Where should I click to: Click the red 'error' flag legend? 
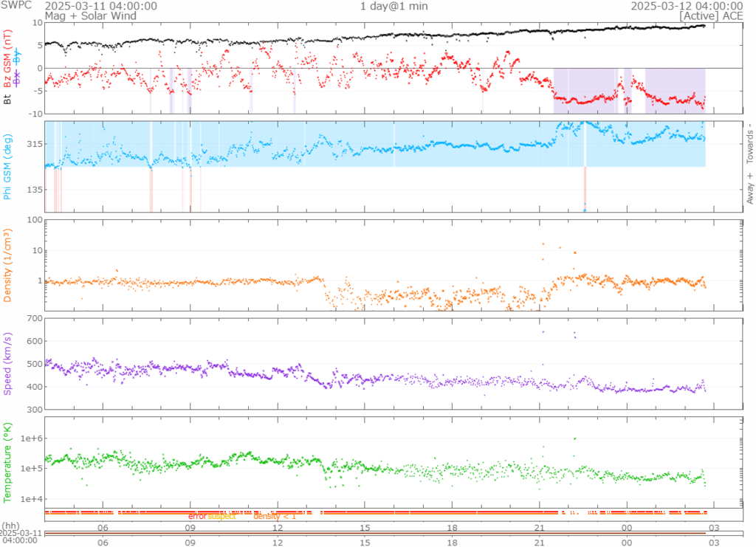[197, 517]
